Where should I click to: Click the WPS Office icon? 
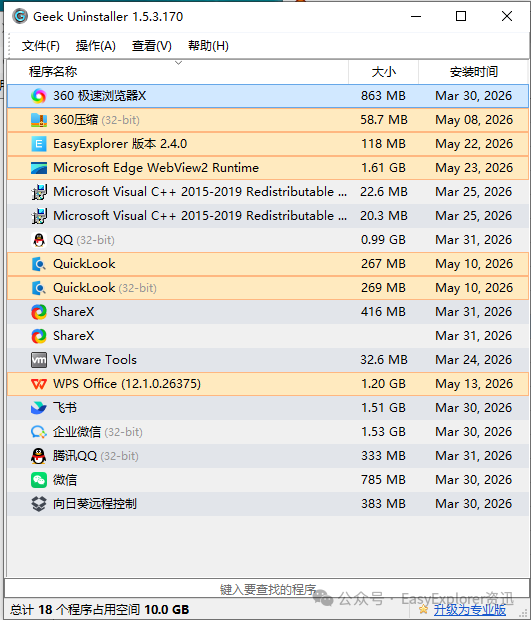39,384
